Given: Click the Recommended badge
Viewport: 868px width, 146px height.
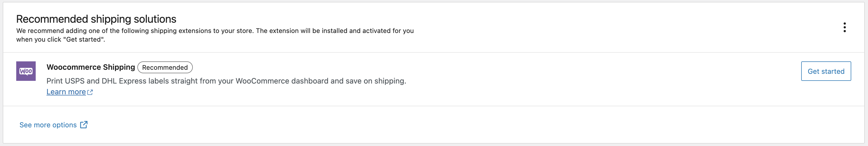Looking at the screenshot, I should pos(165,67).
